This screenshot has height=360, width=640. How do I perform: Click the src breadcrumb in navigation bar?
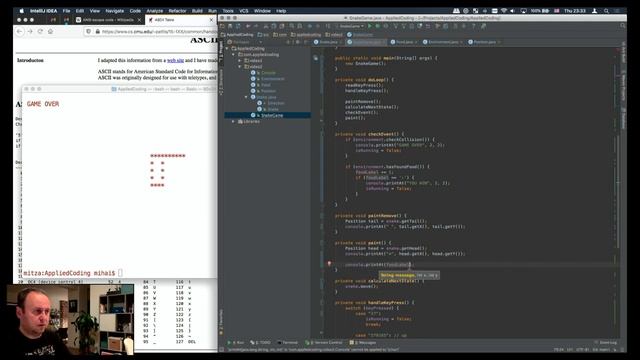click(264, 35)
